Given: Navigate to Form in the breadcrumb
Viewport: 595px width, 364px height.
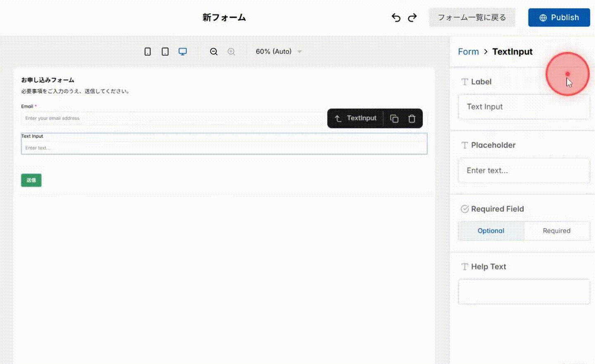Looking at the screenshot, I should point(468,51).
